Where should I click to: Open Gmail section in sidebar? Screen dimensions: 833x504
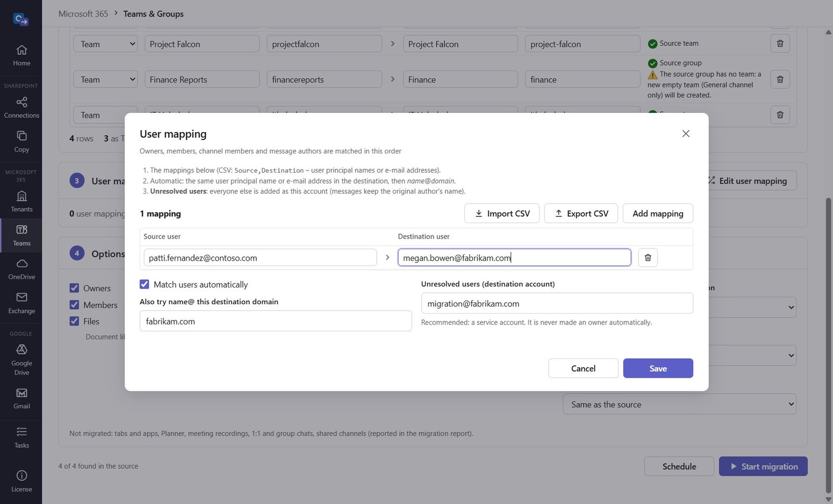tap(21, 398)
